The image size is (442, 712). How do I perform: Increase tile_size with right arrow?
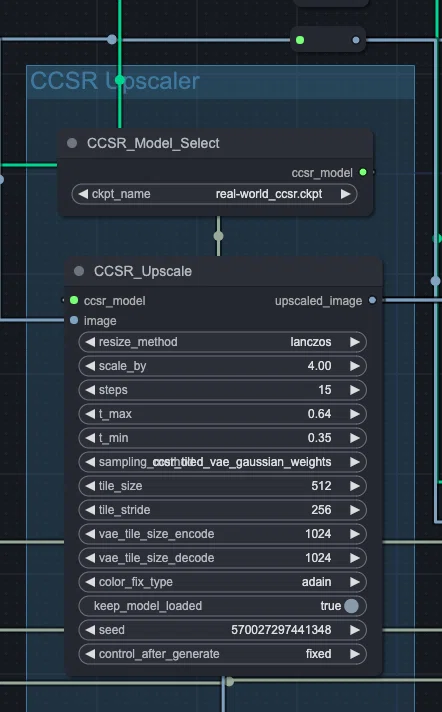click(x=355, y=486)
